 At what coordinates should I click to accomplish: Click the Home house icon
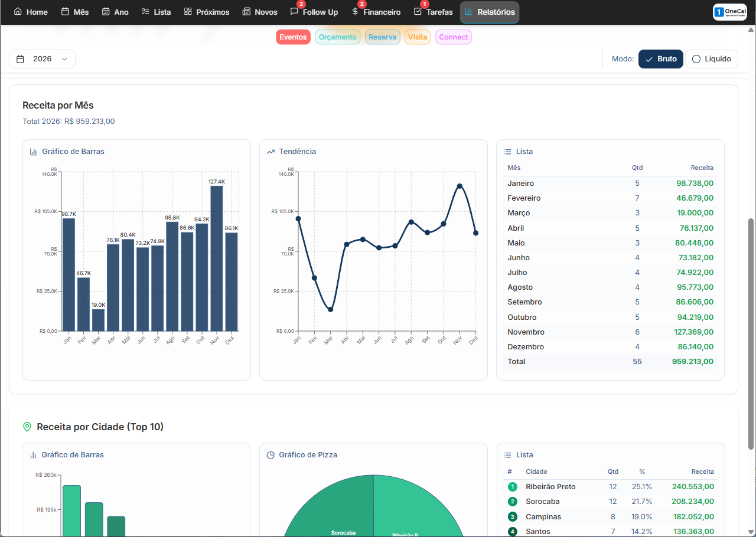click(18, 12)
